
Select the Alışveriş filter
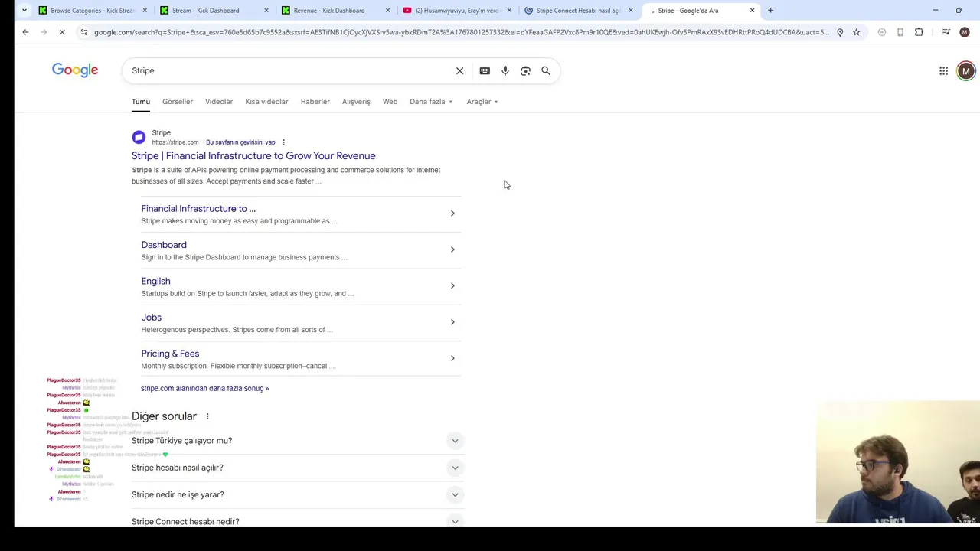click(x=356, y=102)
